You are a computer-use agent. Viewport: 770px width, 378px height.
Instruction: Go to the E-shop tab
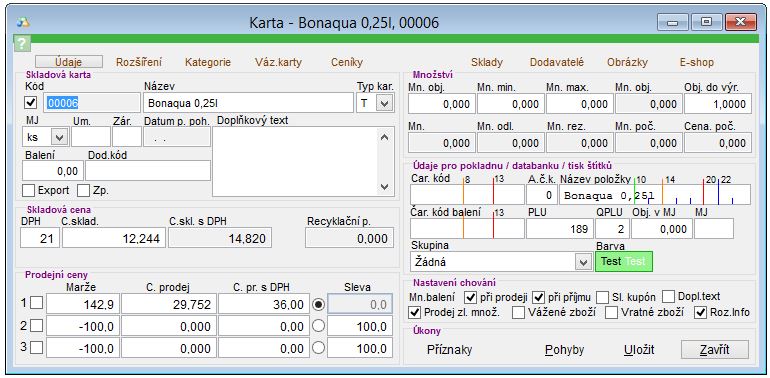(696, 62)
